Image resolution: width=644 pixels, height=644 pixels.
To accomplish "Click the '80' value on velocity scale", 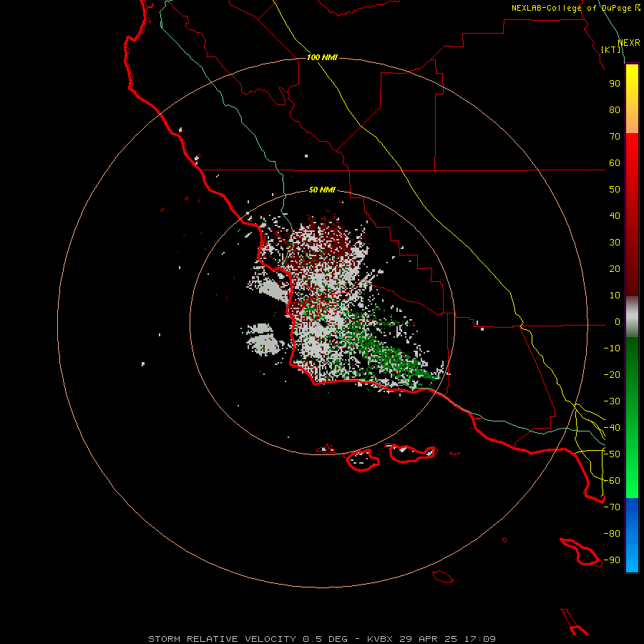I will point(615,110).
